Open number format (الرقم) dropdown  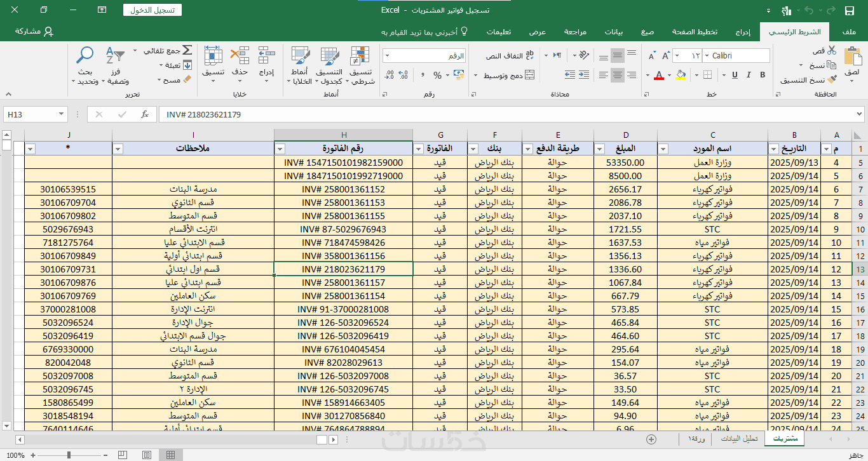387,56
